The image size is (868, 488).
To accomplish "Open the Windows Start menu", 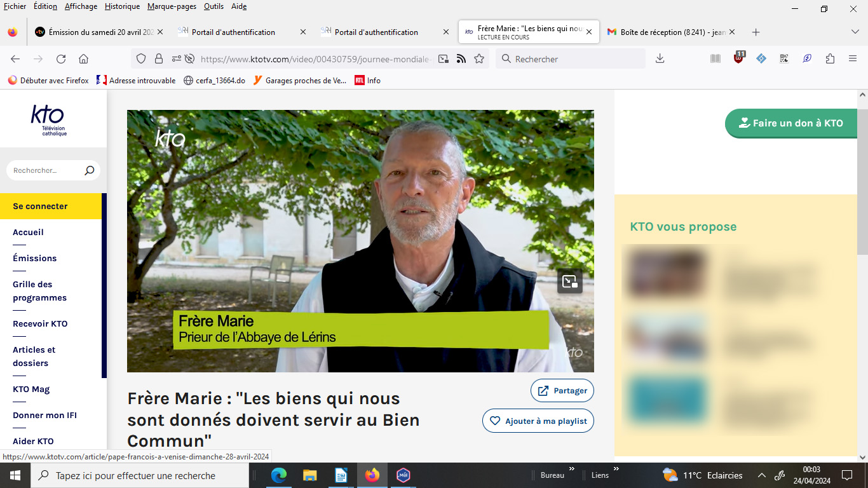I will point(15,475).
